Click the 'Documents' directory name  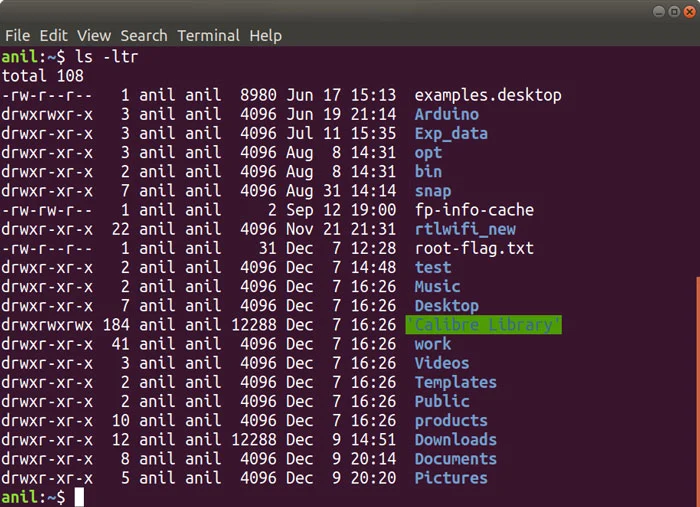pyautogui.click(x=455, y=459)
